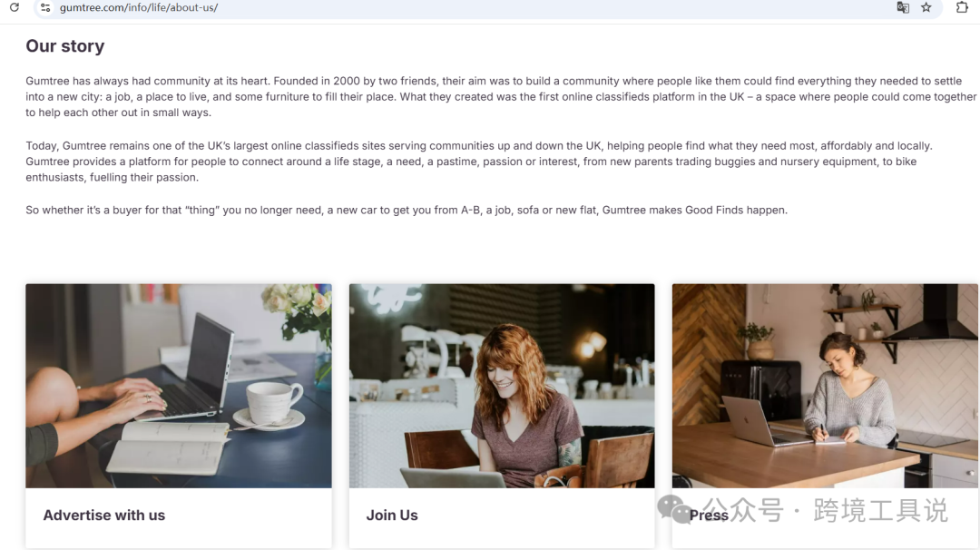980x550 pixels.
Task: Click the white coffee cup in Advertise photo
Action: pyautogui.click(x=272, y=405)
